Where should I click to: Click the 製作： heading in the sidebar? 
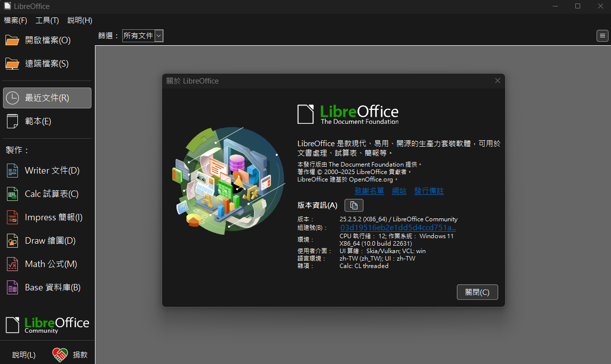[18, 150]
